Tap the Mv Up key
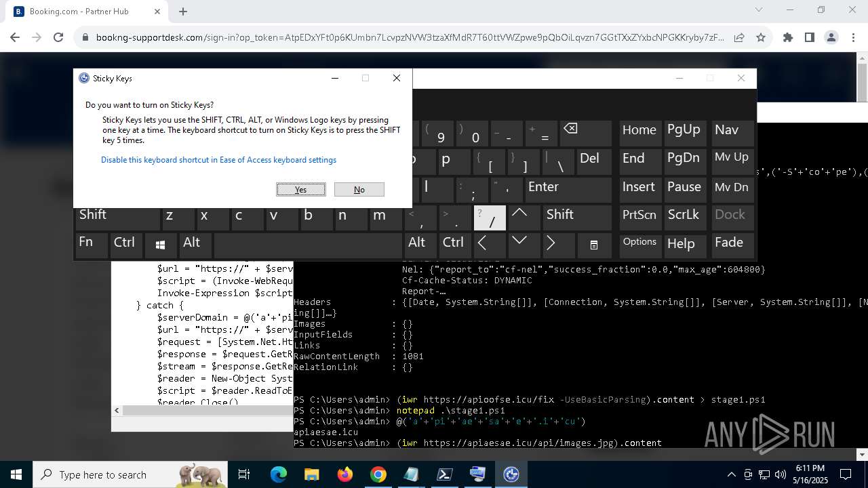 point(732,161)
